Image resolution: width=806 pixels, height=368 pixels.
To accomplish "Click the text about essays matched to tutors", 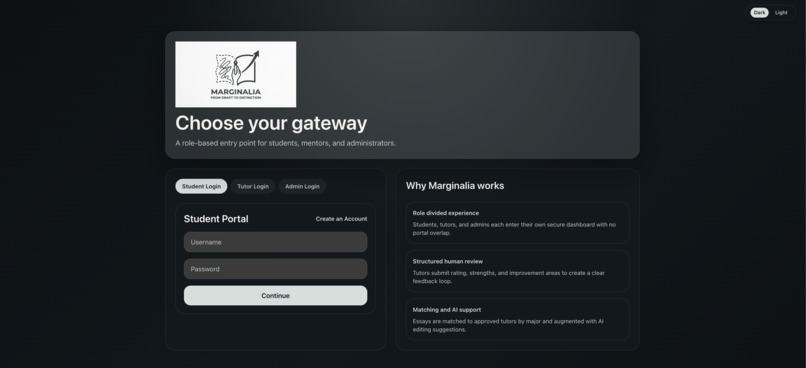I will pyautogui.click(x=508, y=325).
